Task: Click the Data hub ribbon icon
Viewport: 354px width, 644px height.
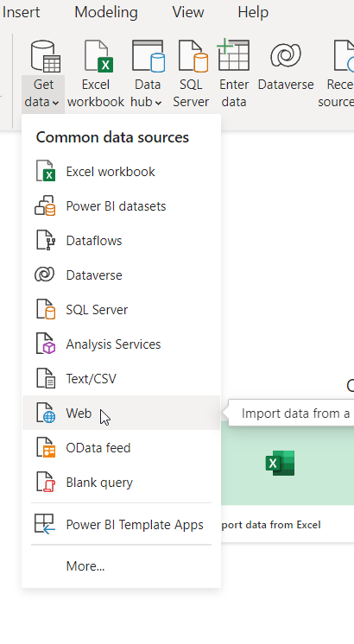Action: pyautogui.click(x=148, y=56)
